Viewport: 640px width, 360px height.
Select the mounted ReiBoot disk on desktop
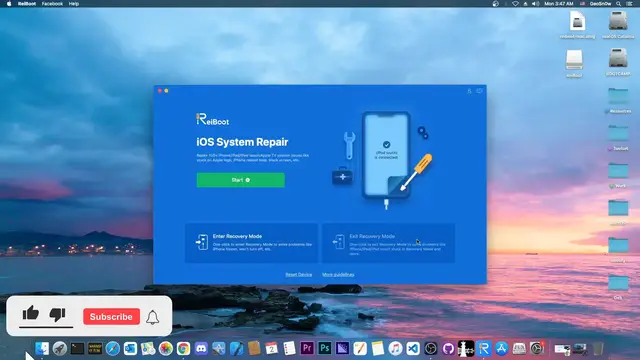(x=574, y=63)
